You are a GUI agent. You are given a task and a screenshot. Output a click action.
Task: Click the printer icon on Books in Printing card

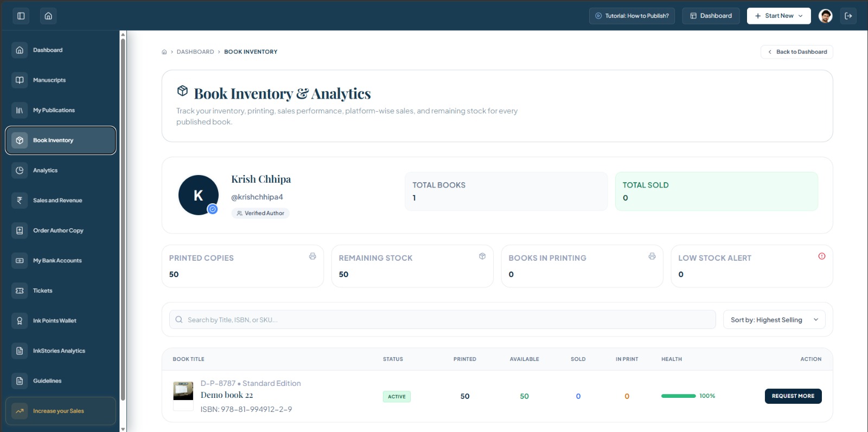tap(652, 256)
